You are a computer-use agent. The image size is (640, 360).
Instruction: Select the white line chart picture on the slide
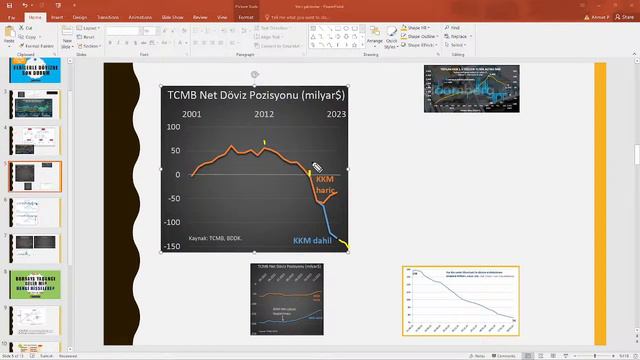(x=461, y=301)
